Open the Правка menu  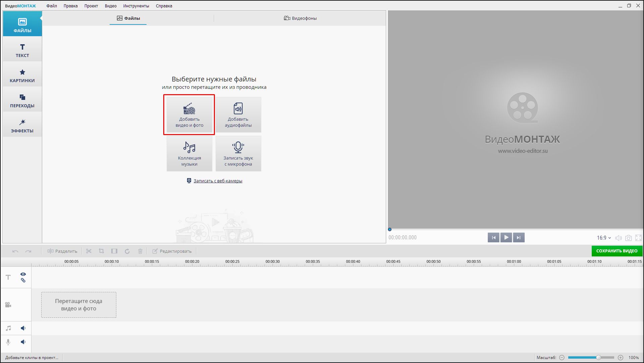click(71, 6)
